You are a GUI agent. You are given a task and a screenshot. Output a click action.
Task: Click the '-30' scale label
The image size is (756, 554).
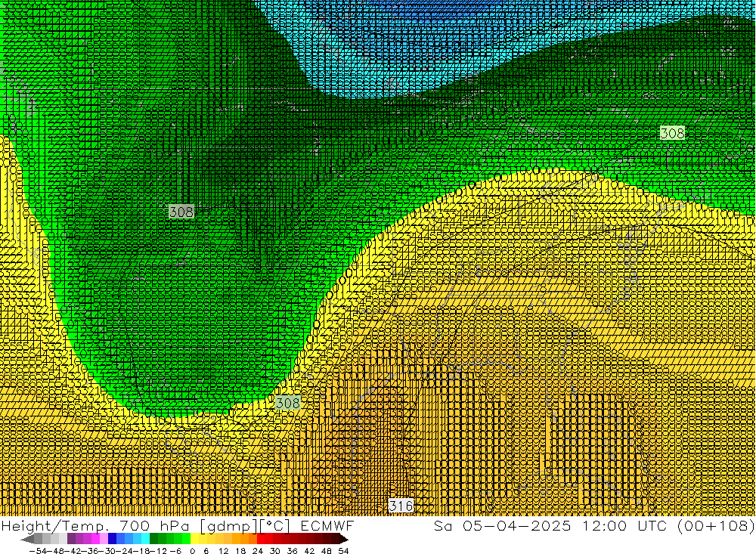(107, 551)
